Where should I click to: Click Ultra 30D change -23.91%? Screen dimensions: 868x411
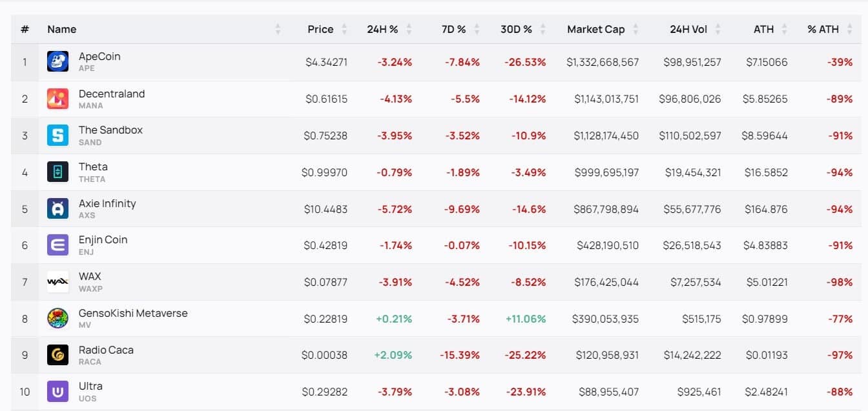click(x=525, y=392)
